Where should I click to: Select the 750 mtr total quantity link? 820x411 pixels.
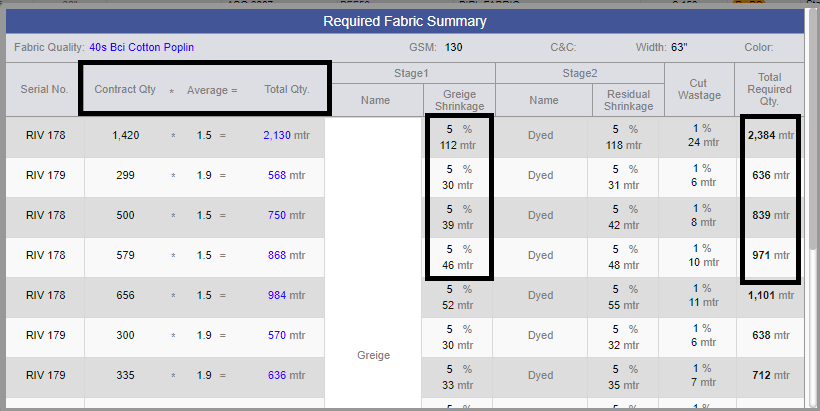[286, 215]
